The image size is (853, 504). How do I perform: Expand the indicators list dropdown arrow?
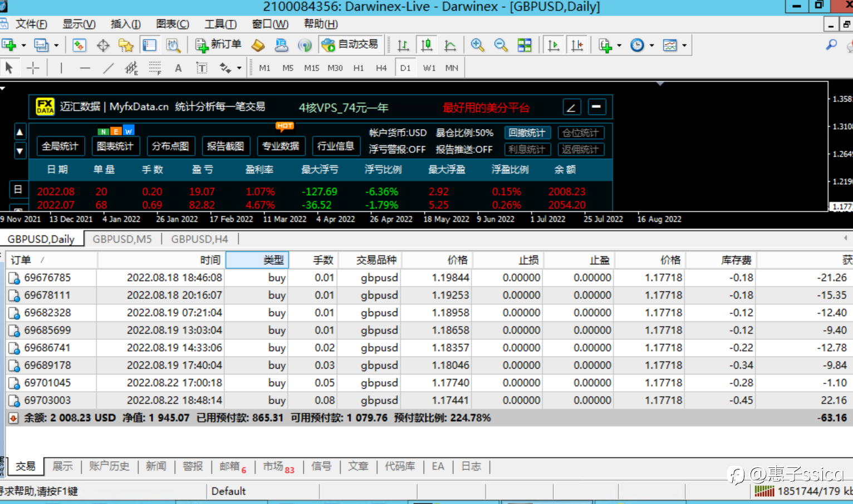tap(619, 46)
